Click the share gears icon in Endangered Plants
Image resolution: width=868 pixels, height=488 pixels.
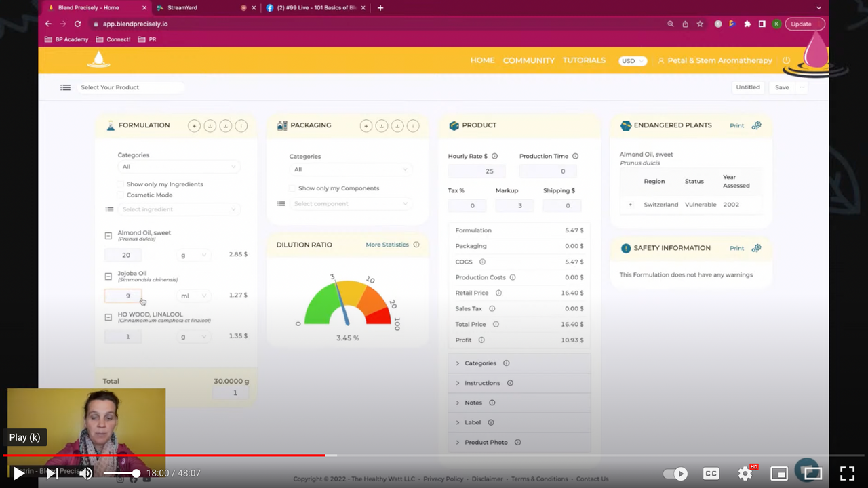pos(756,125)
